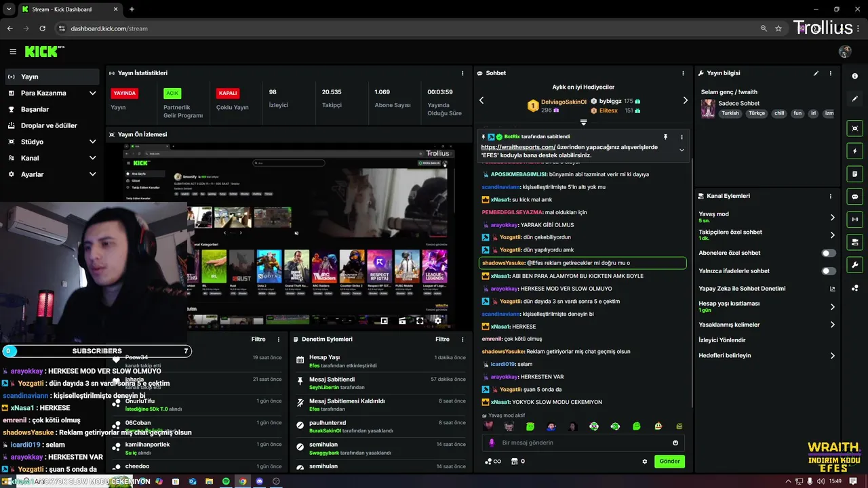
Task: Open Spotify from the taskbar
Action: click(x=226, y=481)
